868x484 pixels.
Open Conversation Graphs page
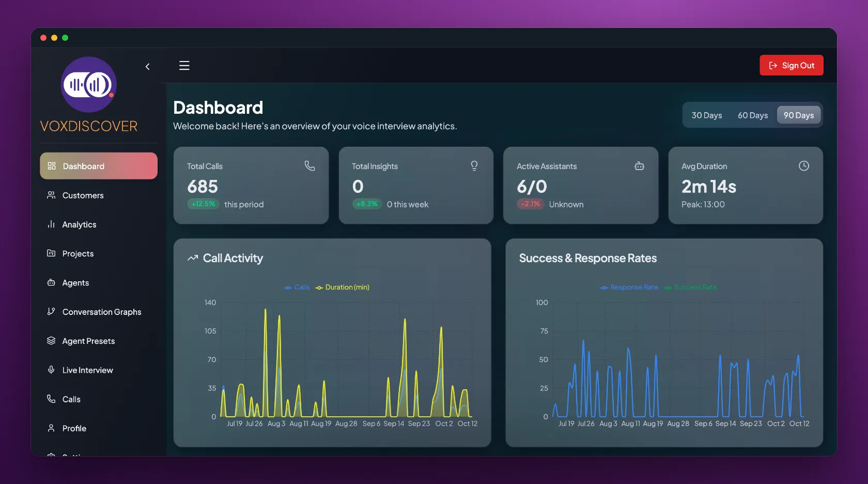(99, 312)
